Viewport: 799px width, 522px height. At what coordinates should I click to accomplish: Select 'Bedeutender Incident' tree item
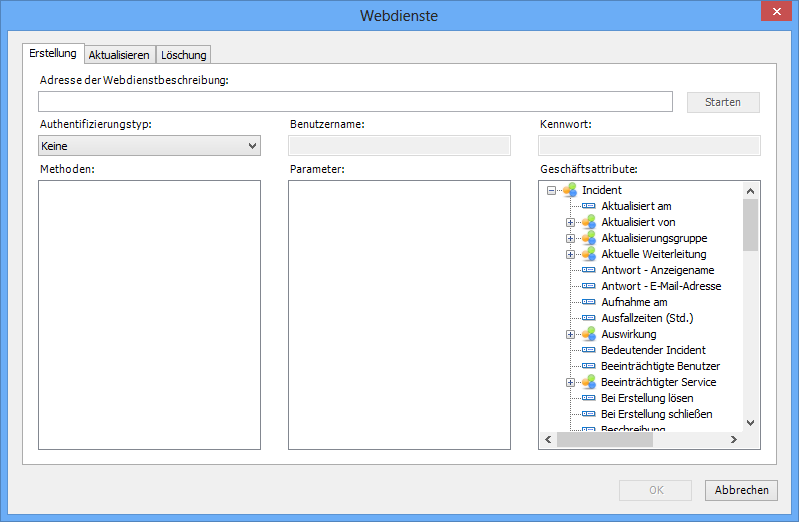(653, 350)
